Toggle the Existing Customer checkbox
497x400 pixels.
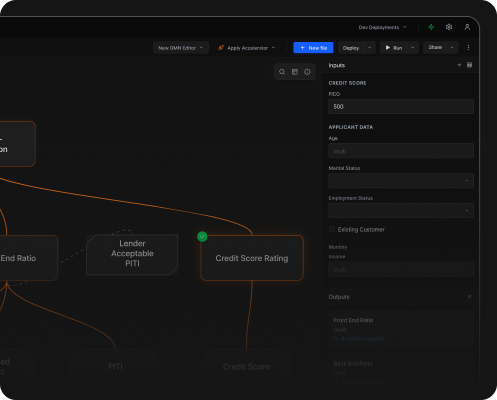332,229
